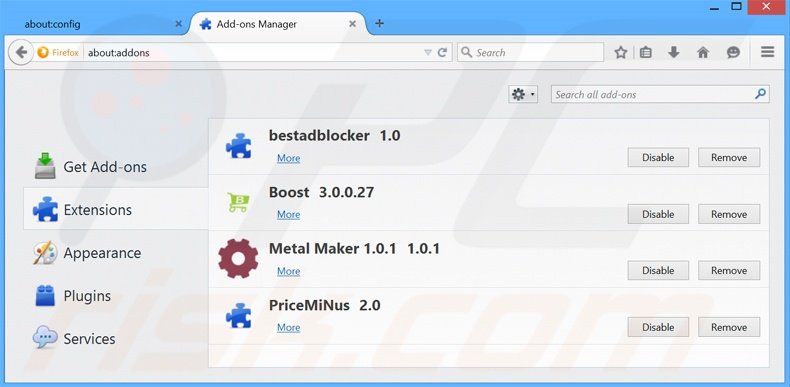Open the Hello chat smiley icon
Viewport: 790px width, 387px height.
(x=734, y=52)
